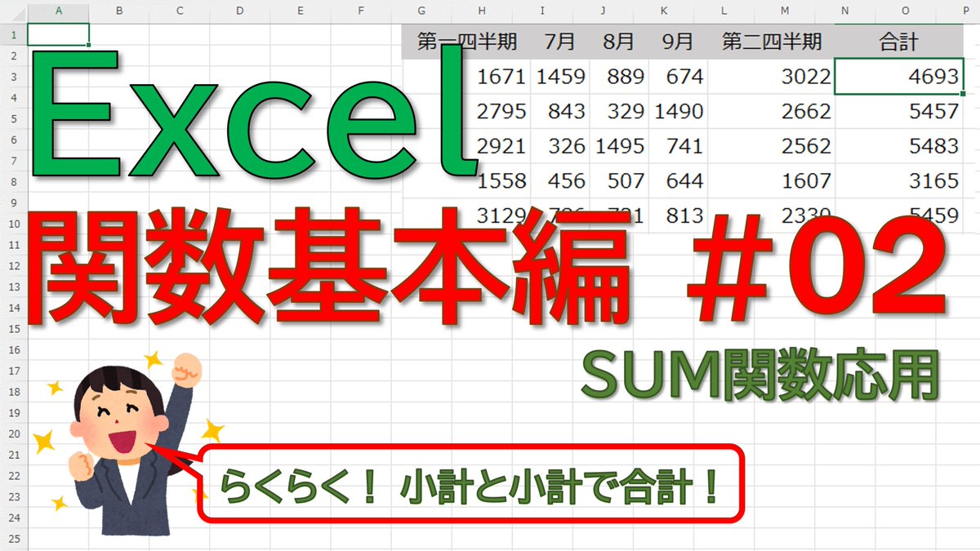
Task: Select the cell showing 2921
Action: tap(466, 146)
